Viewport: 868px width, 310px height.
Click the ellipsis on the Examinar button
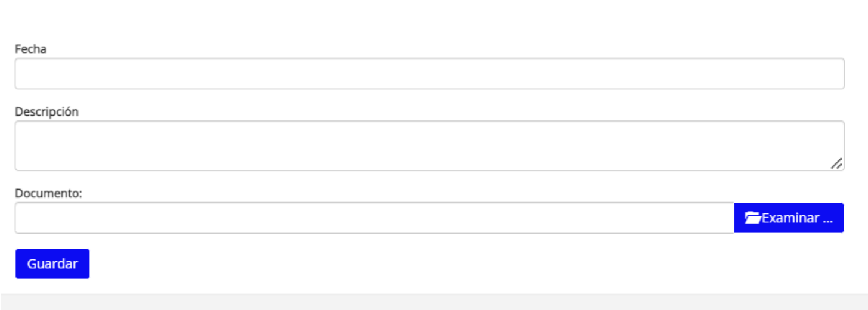[x=827, y=219]
